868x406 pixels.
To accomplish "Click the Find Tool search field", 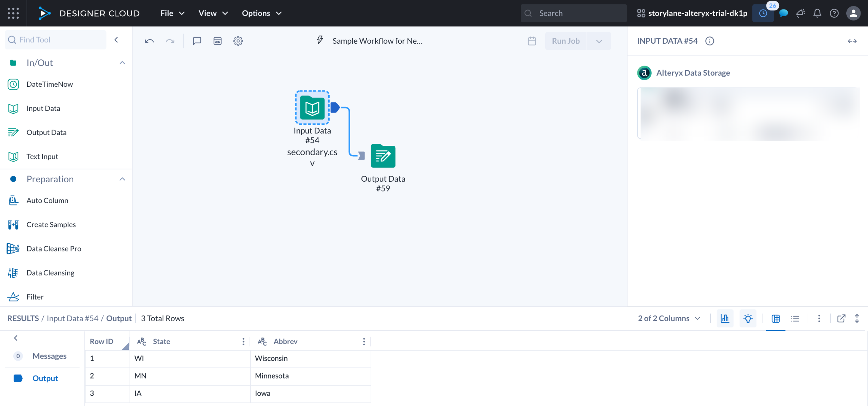I will tap(56, 40).
